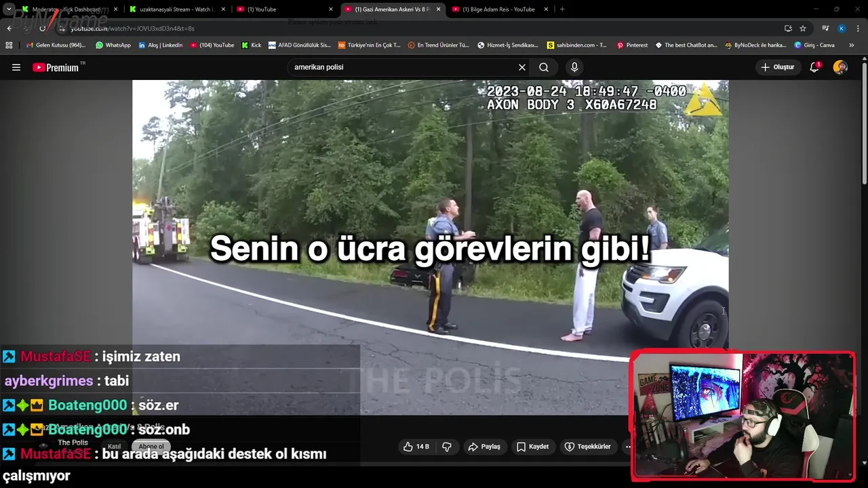Viewport: 868px width, 488px height.
Task: Click MustafaSE's 'işimiz zaten' chat message
Action: pyautogui.click(x=92, y=357)
